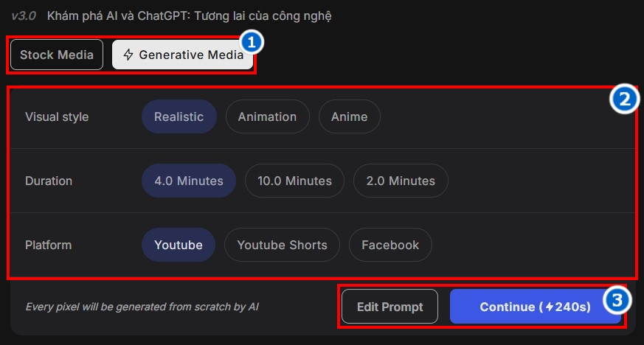Select Youtube as the platform
Screen dimensions: 644x345
(179, 245)
